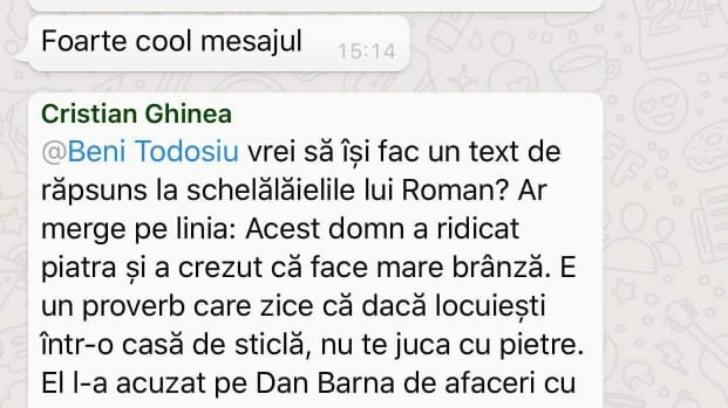The image size is (728, 408).
Task: Click the '@' symbol before Beni
Action: pos(54,152)
